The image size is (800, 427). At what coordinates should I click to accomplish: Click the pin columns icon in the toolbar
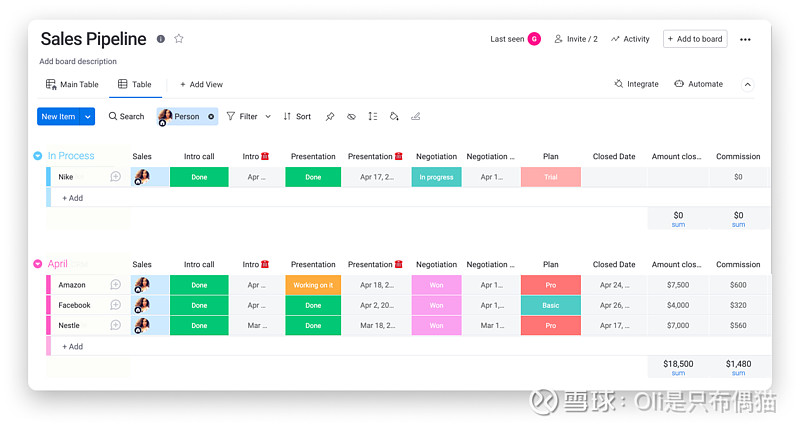(x=330, y=117)
